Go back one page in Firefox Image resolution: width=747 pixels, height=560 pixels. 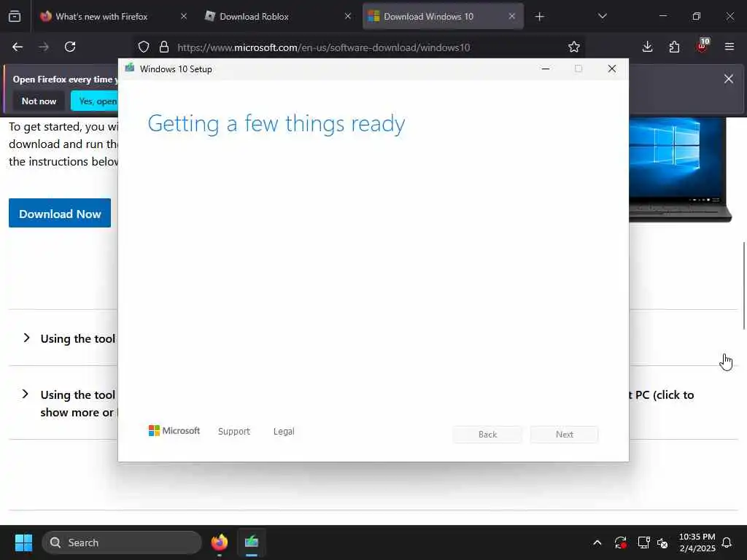tap(18, 47)
